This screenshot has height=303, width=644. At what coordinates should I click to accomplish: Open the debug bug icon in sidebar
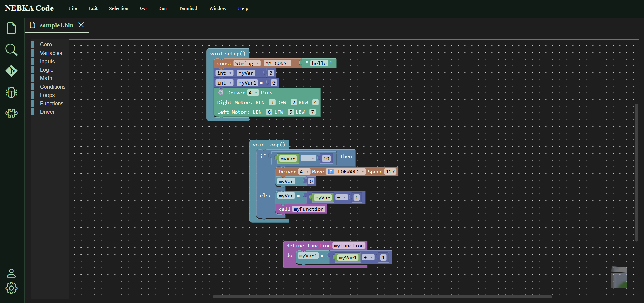[11, 92]
